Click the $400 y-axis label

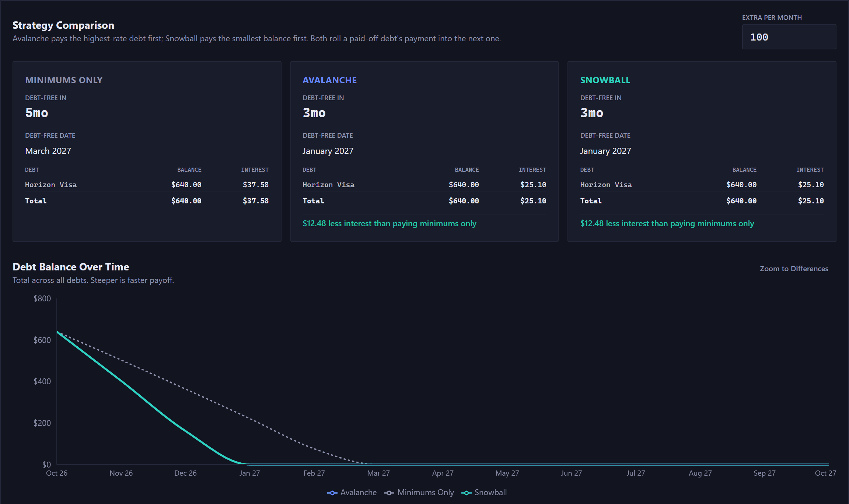(42, 381)
